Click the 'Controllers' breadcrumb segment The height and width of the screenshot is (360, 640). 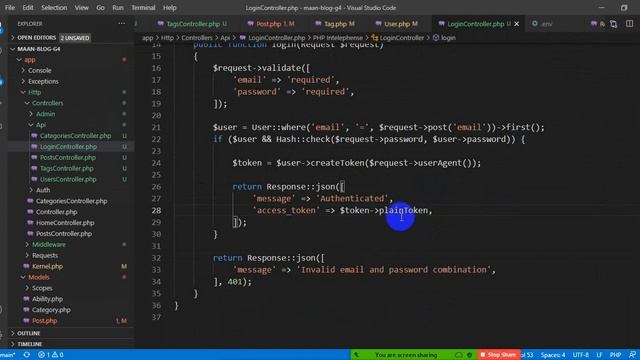(x=197, y=38)
